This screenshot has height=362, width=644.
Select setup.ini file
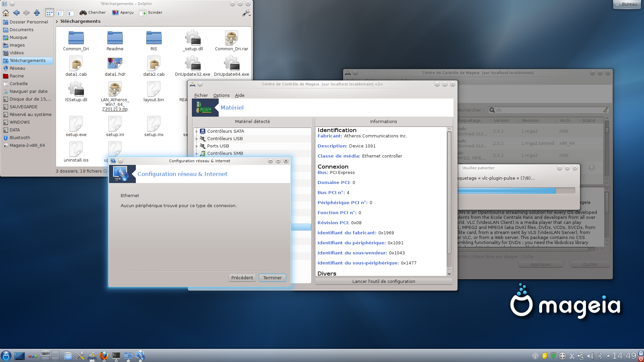click(x=115, y=126)
